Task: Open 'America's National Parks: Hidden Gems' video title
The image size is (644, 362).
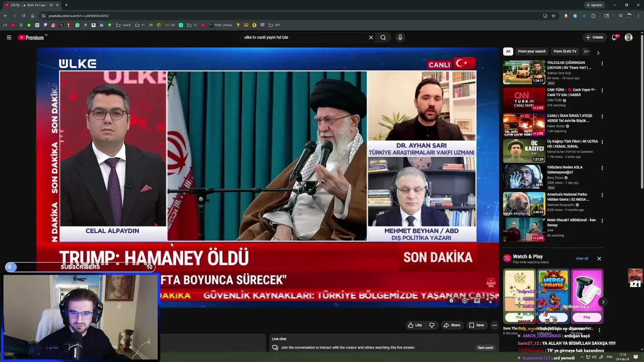Action: (569, 197)
